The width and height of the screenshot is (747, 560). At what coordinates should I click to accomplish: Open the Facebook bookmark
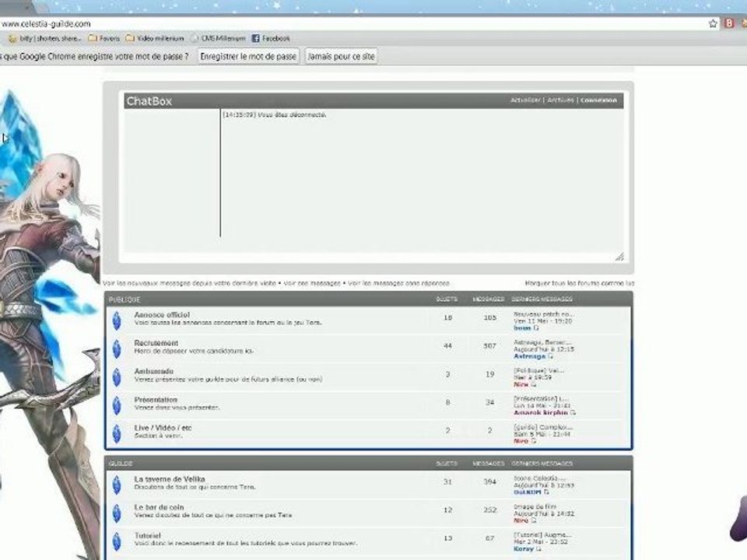[x=271, y=38]
